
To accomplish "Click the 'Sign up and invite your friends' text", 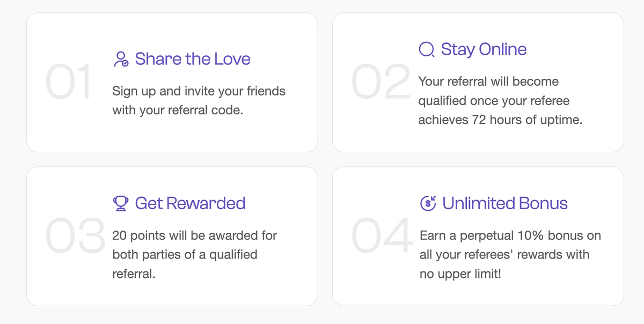I will (199, 91).
